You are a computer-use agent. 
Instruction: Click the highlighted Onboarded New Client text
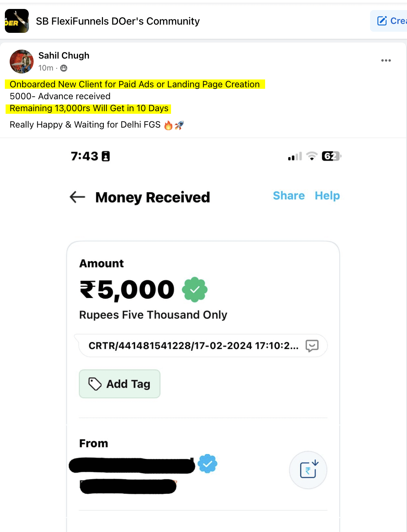click(134, 84)
